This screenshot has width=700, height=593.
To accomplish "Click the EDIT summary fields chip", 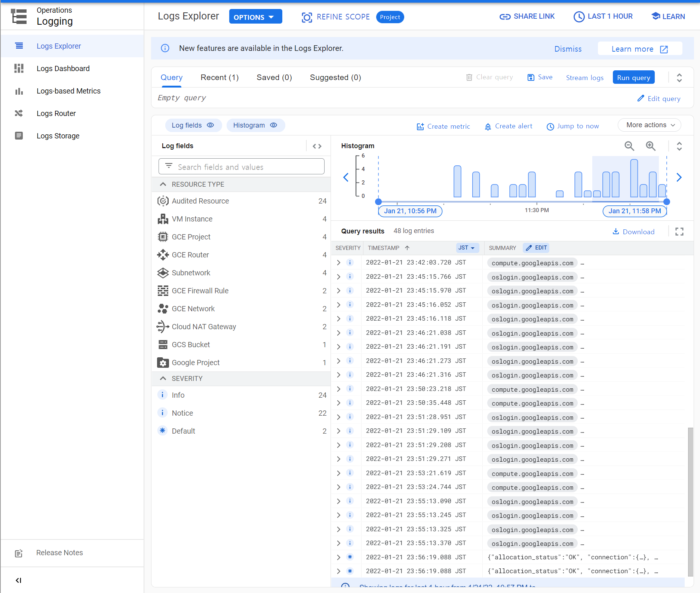I will tap(537, 248).
